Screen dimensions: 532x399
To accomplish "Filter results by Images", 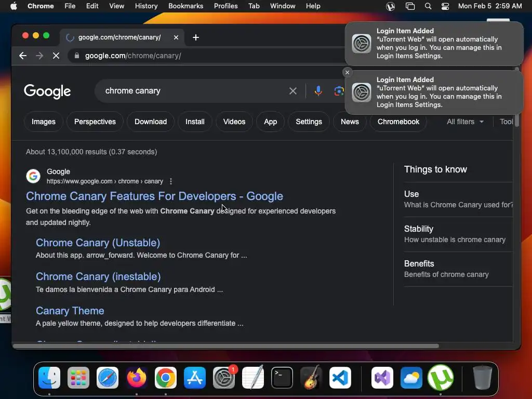I will 44,122.
